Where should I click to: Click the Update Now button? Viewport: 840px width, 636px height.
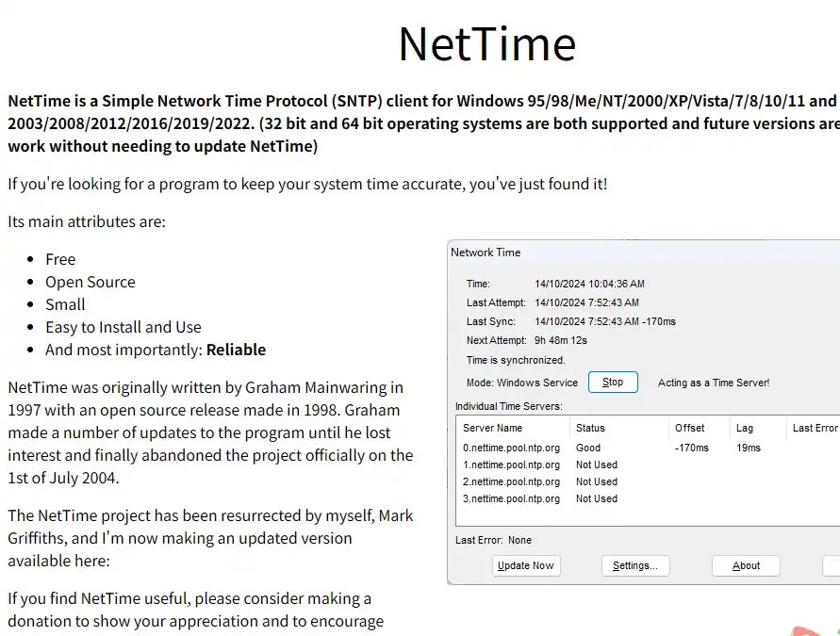(526, 566)
